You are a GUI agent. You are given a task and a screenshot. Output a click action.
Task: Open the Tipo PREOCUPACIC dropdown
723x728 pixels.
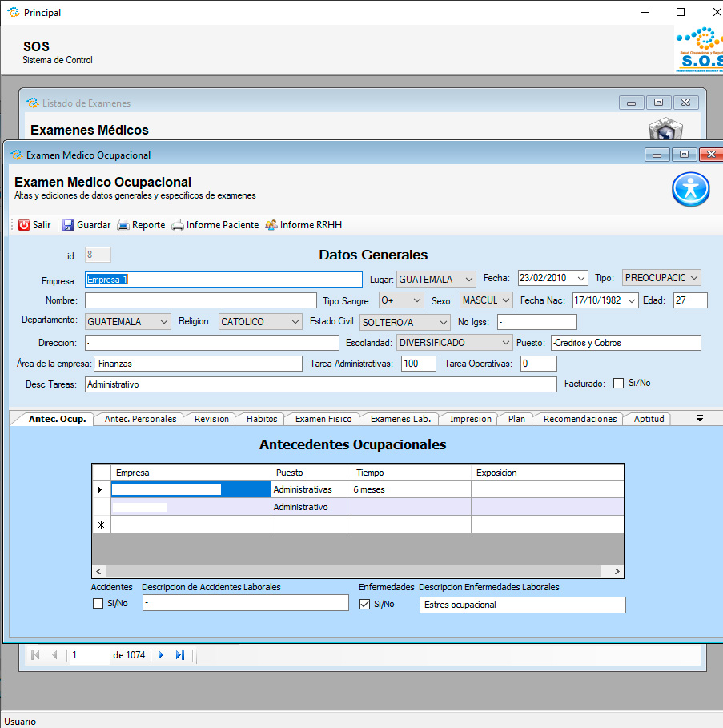693,278
